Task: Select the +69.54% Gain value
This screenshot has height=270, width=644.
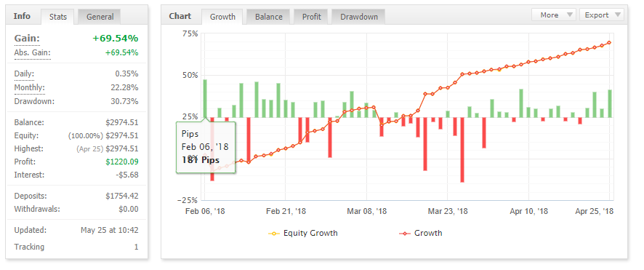Action: 116,39
